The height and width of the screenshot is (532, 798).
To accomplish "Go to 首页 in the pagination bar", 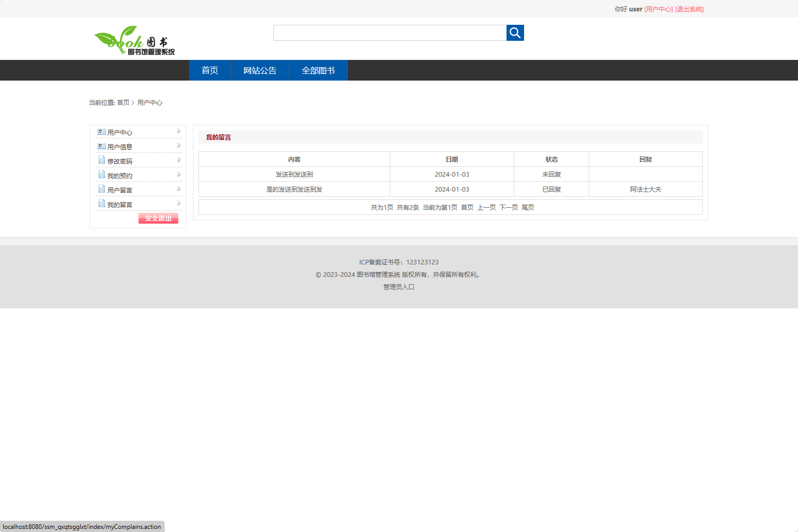I will coord(467,208).
